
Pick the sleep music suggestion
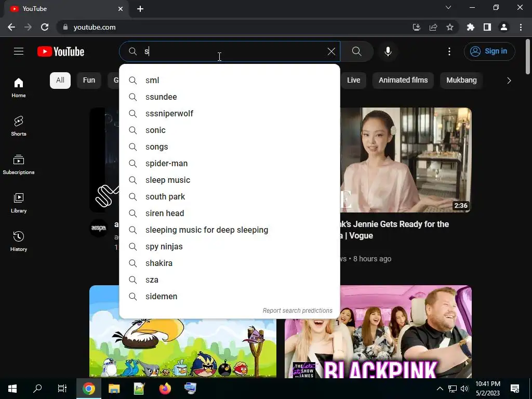point(230,180)
